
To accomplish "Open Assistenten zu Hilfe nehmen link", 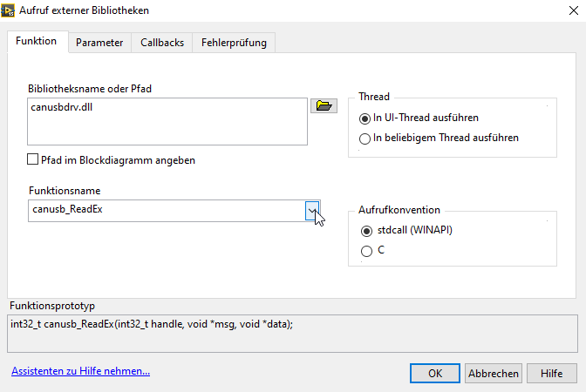I will click(x=80, y=371).
